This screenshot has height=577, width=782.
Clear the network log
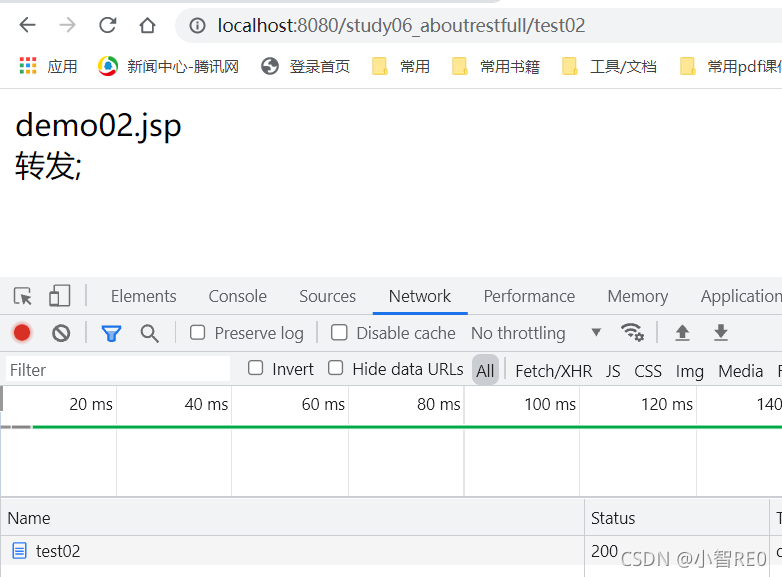coord(61,333)
